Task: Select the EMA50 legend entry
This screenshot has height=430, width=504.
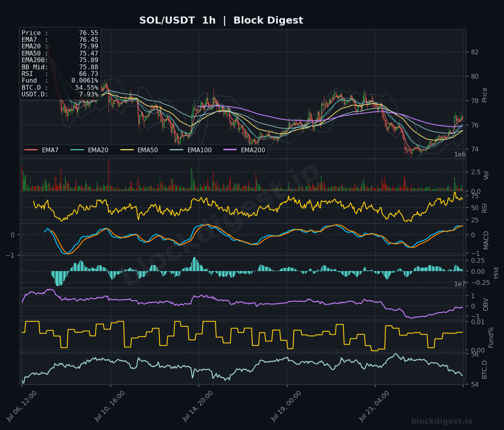Action: (139, 150)
